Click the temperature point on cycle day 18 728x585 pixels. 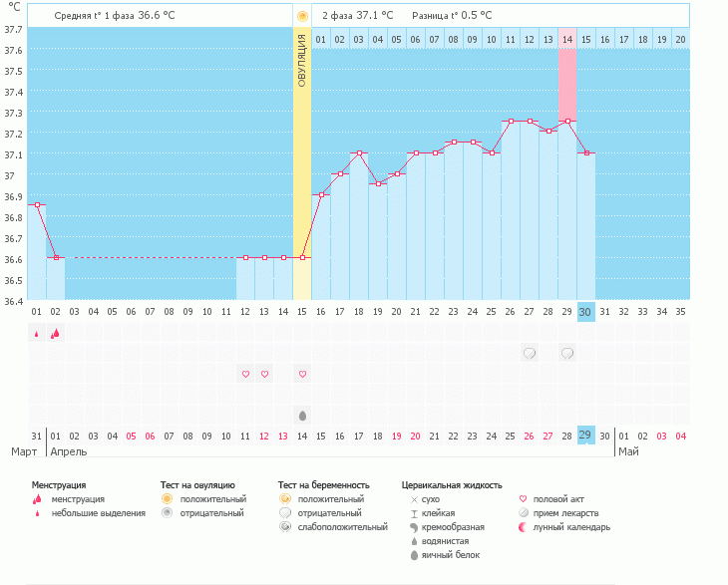359,153
